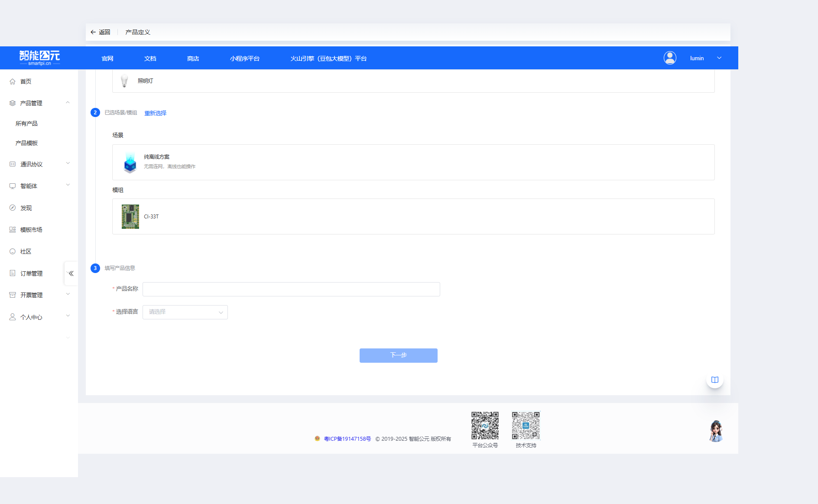Expand the 通讯协议 sidebar menu
Viewport: 818px width, 504px height.
(39, 164)
